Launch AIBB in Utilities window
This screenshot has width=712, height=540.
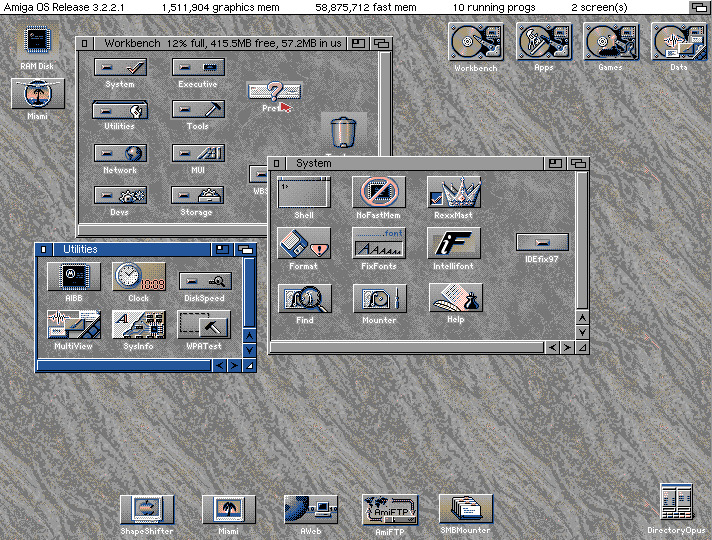click(x=74, y=276)
